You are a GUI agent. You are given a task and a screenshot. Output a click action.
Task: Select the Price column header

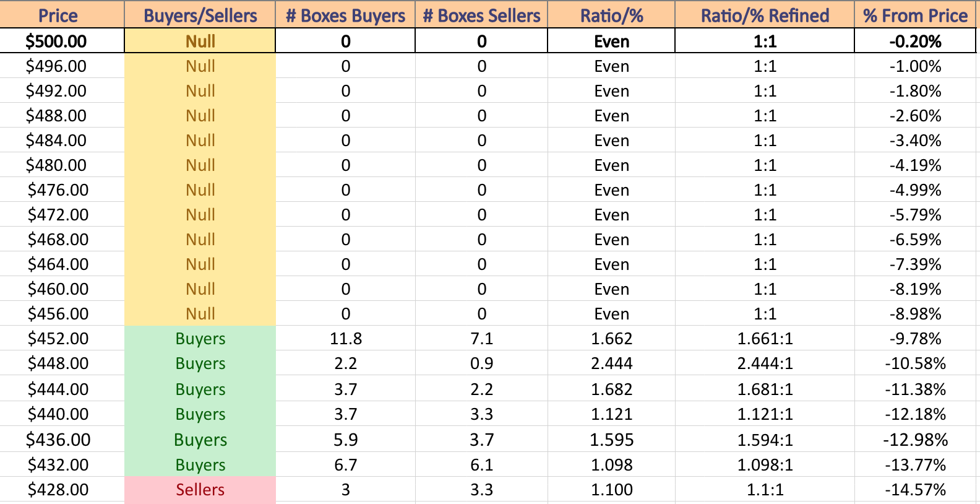coord(62,15)
